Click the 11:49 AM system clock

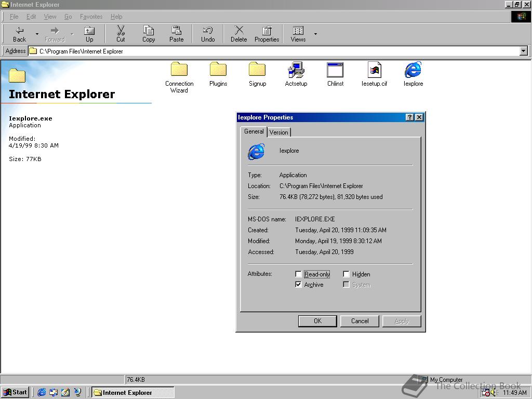point(514,393)
